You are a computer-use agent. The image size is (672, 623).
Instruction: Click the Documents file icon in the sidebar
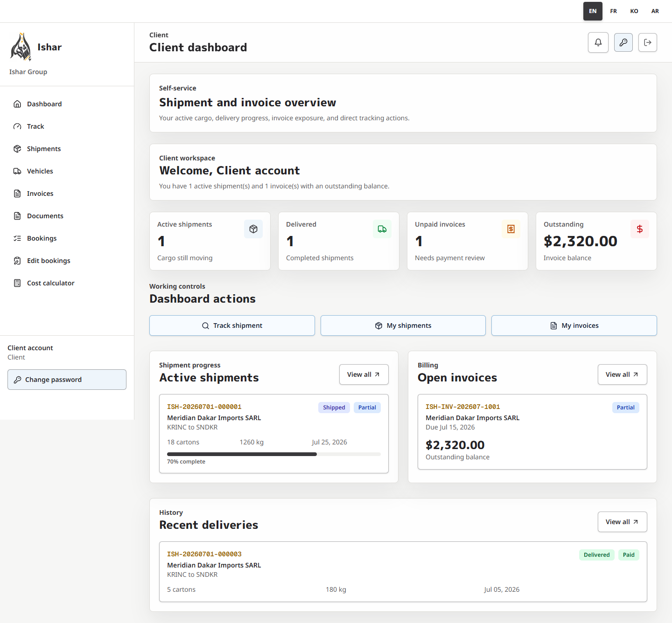coord(17,216)
